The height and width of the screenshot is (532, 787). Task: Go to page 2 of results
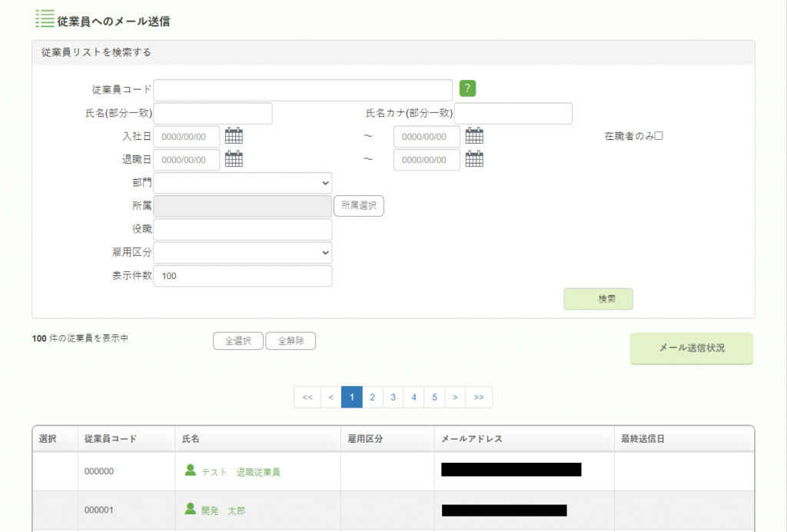(372, 397)
